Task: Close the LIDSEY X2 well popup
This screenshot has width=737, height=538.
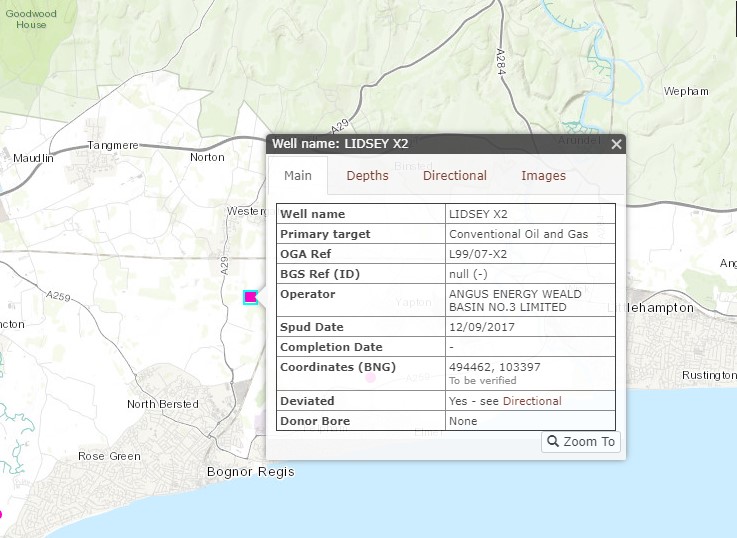Action: [x=616, y=144]
